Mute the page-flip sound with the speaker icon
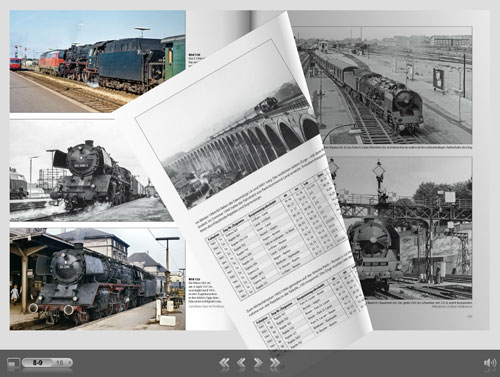The image size is (500, 377). point(490,363)
